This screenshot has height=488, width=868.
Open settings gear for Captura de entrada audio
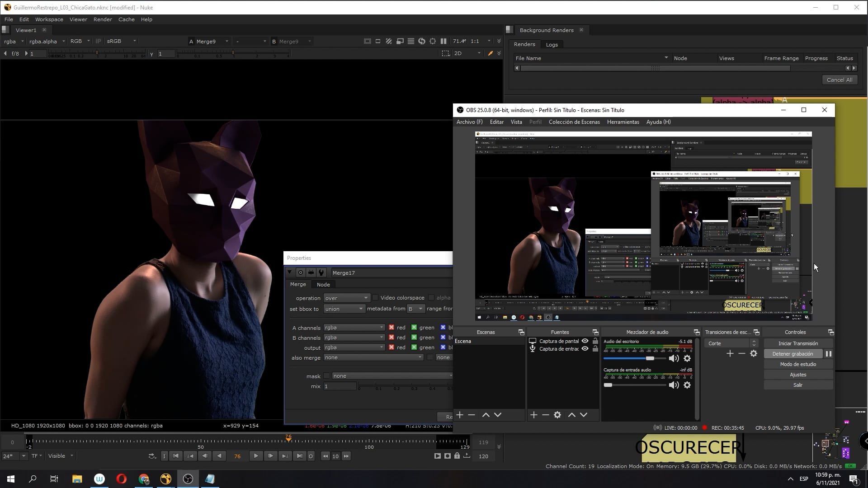click(x=687, y=385)
